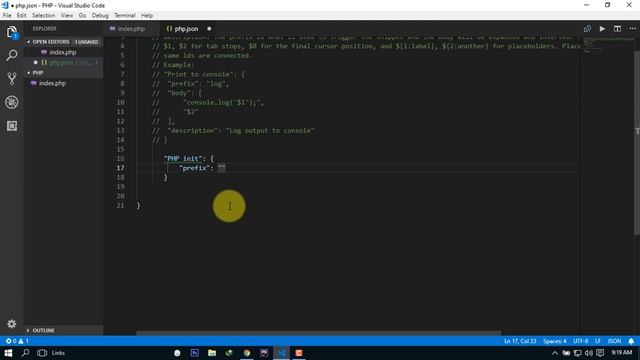Click the 9:19 AM taskbar clock

click(x=622, y=353)
